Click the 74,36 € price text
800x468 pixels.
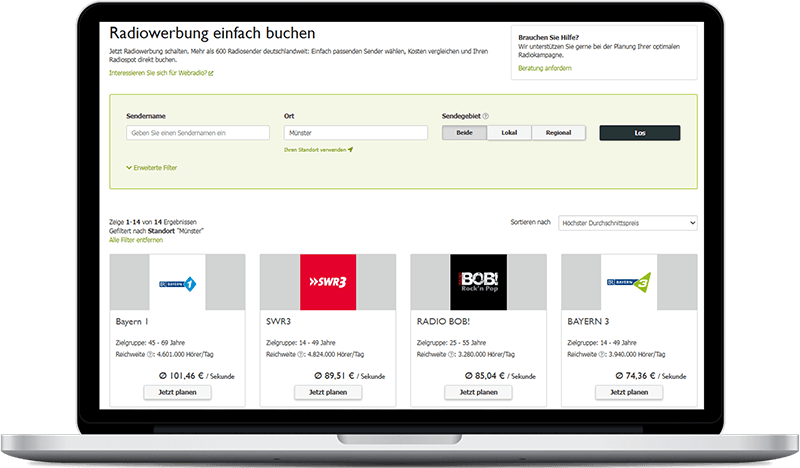click(x=640, y=376)
